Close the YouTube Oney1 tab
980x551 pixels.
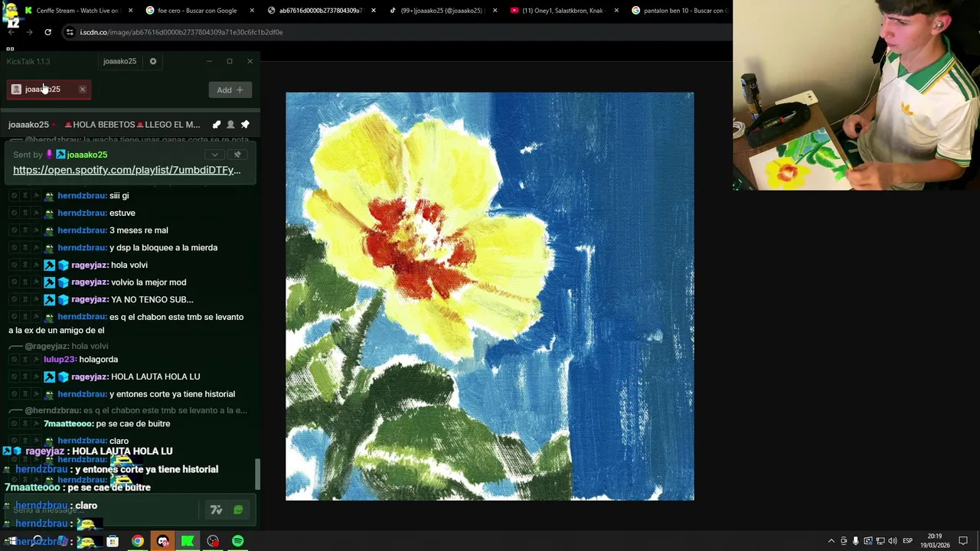(x=616, y=11)
